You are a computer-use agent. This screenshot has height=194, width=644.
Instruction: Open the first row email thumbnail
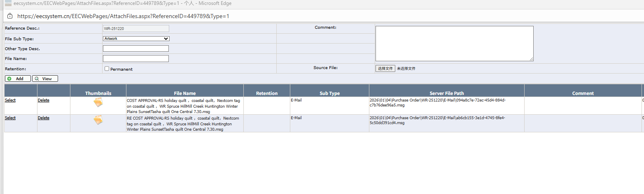pyautogui.click(x=98, y=102)
